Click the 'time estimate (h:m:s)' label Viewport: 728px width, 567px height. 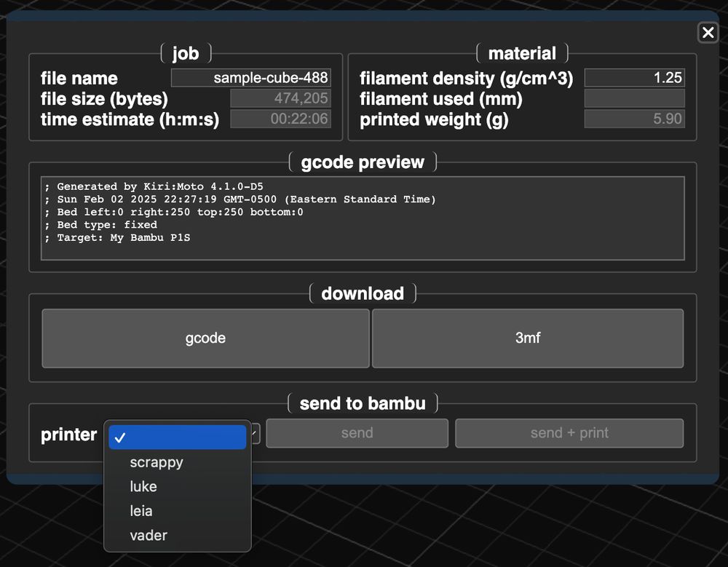click(130, 119)
